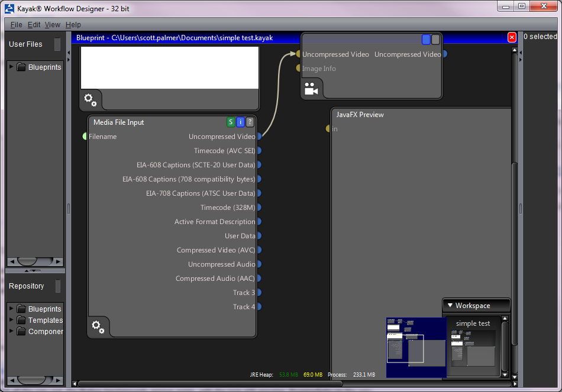Toggle the gray square button on the video node
562x392 pixels.
(435, 40)
